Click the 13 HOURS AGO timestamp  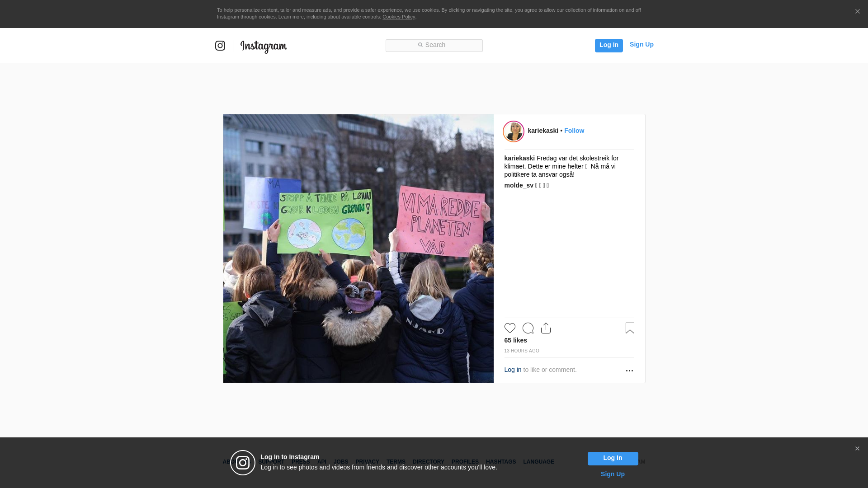click(522, 351)
